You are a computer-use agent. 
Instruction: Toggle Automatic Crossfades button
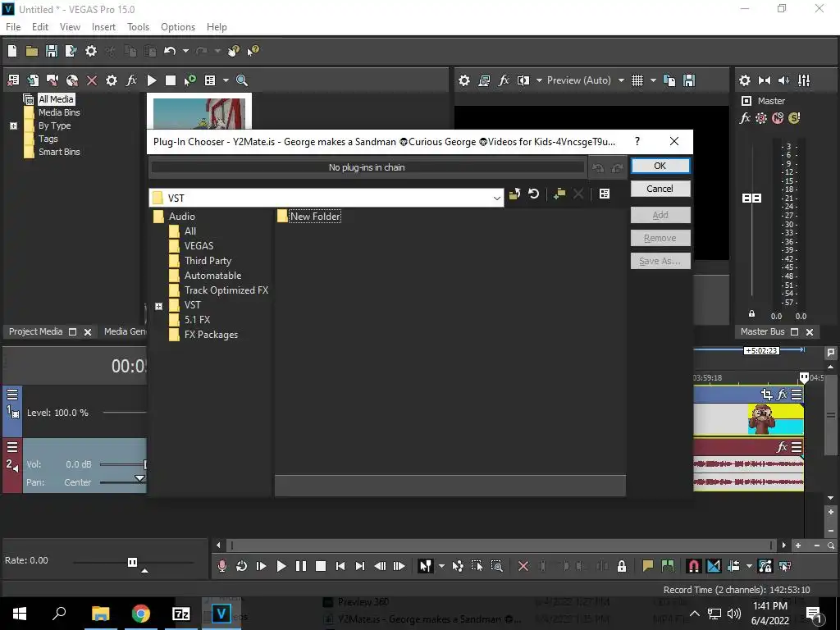coord(714,566)
